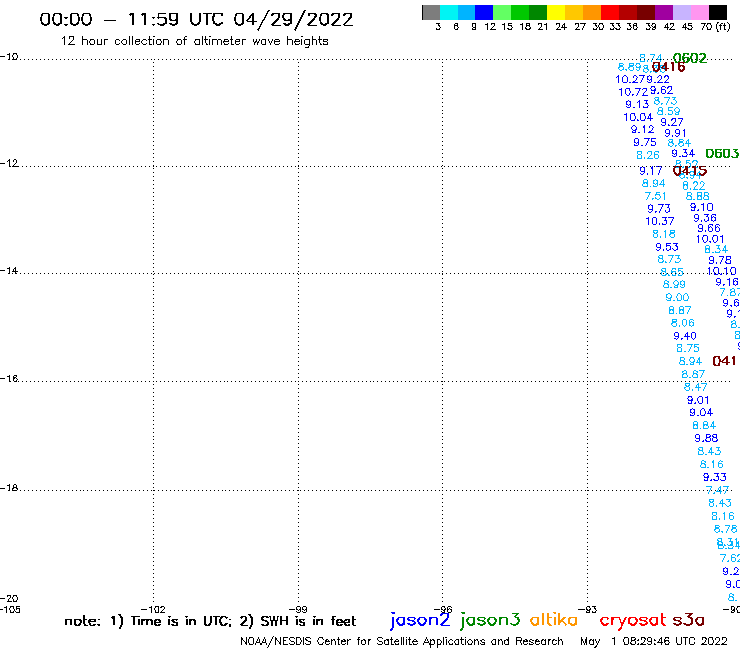This screenshot has width=740, height=650.
Task: Click the -12 latitude axis label
Action: [x=8, y=163]
